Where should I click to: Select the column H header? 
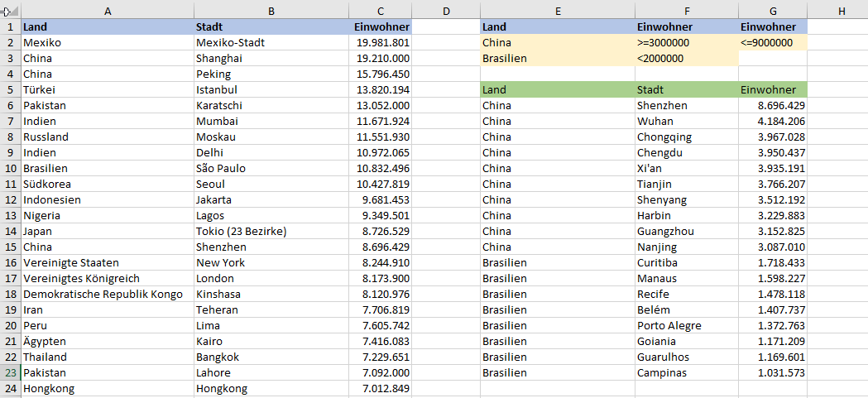(841, 11)
